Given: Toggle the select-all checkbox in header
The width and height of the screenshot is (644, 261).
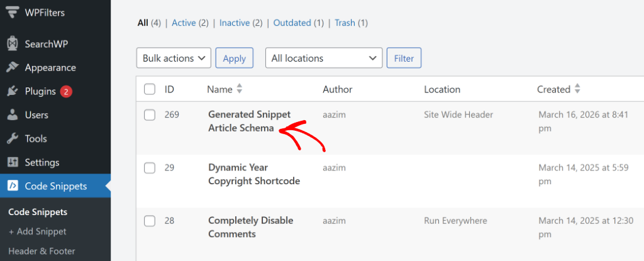Looking at the screenshot, I should click(x=150, y=89).
